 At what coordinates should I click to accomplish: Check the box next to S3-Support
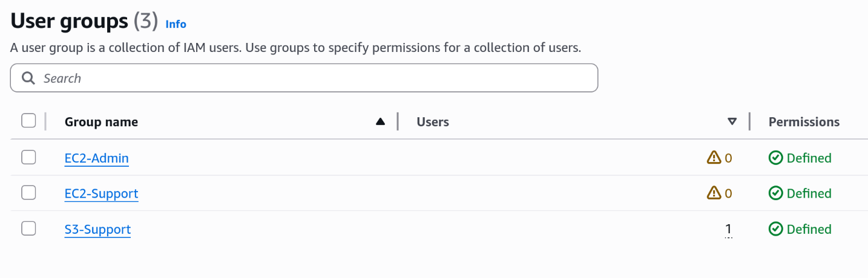(x=28, y=228)
